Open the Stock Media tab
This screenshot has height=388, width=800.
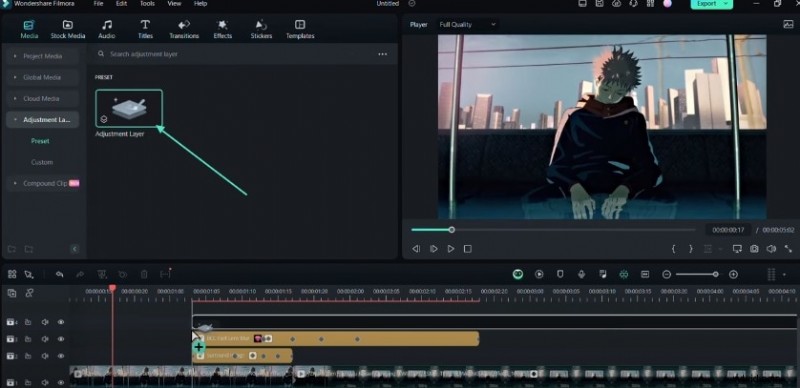pos(67,30)
